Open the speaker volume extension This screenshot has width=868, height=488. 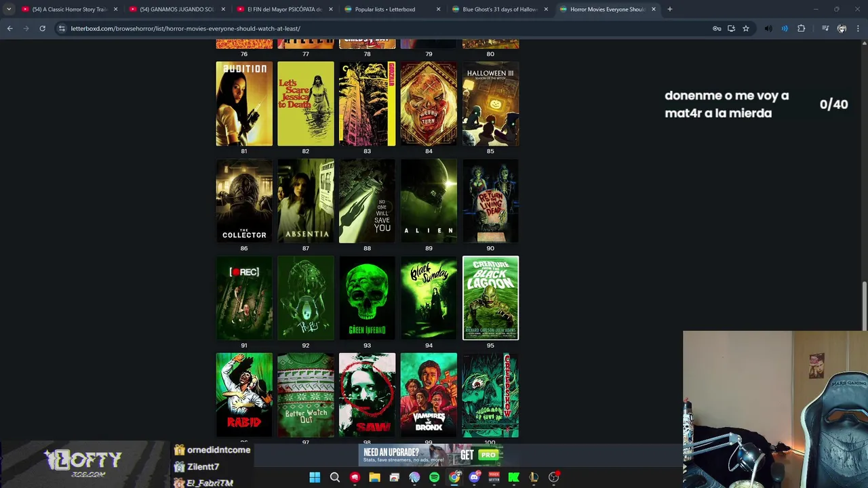click(x=768, y=28)
